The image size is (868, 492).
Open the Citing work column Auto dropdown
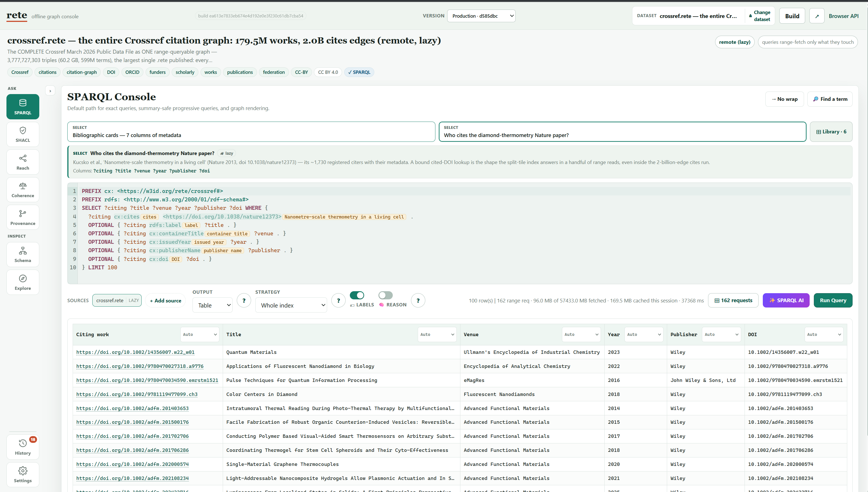point(200,334)
